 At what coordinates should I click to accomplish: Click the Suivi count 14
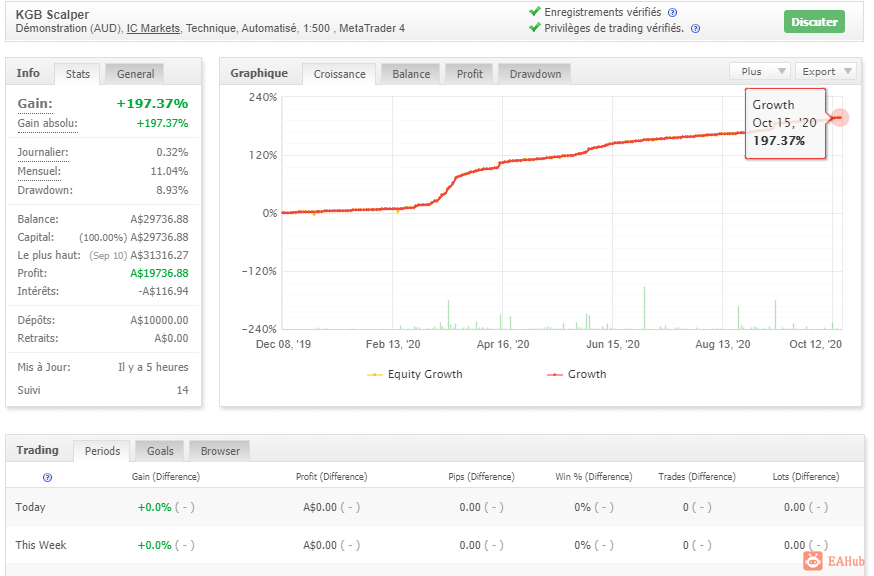click(x=183, y=390)
